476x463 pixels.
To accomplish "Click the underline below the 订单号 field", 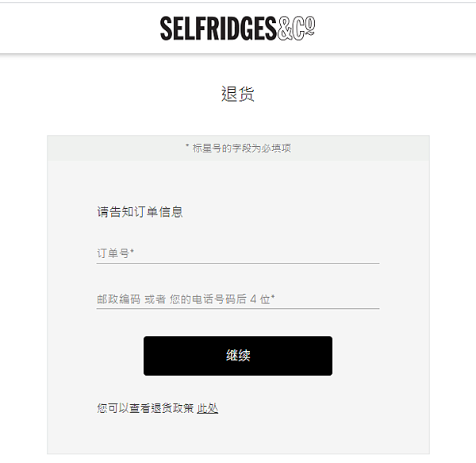I will [238, 263].
